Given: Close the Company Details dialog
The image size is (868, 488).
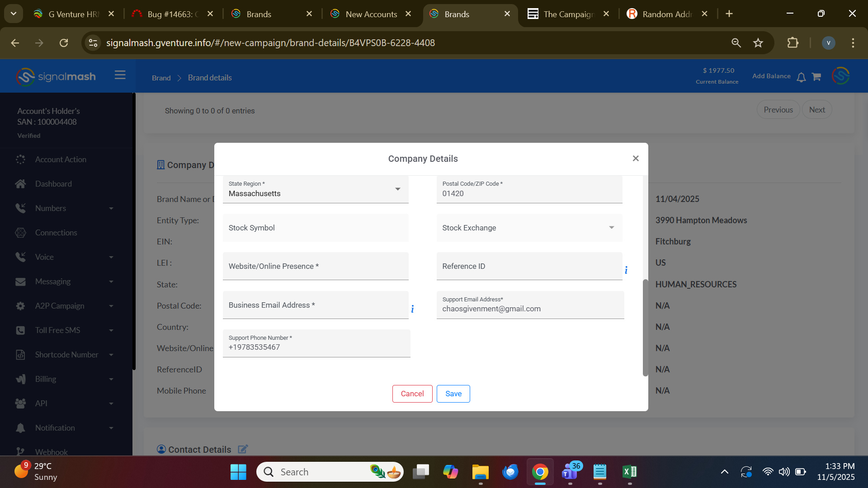Looking at the screenshot, I should click(636, 158).
